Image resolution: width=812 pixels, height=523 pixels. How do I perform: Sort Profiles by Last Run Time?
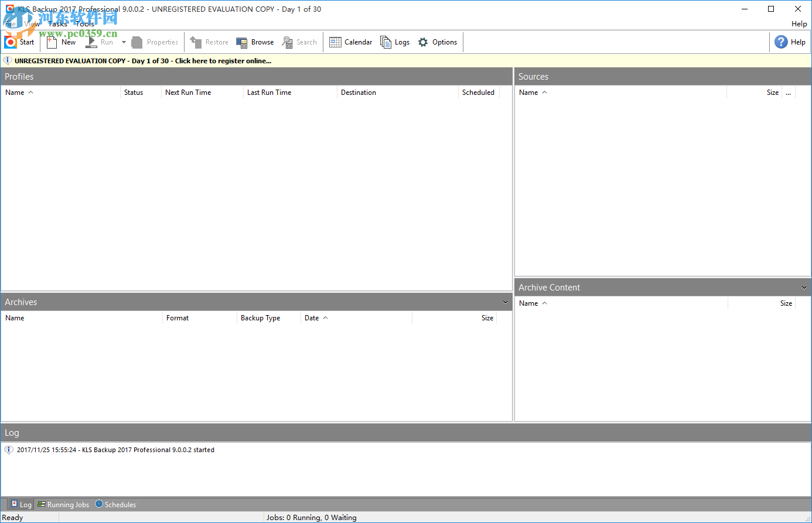(x=290, y=93)
